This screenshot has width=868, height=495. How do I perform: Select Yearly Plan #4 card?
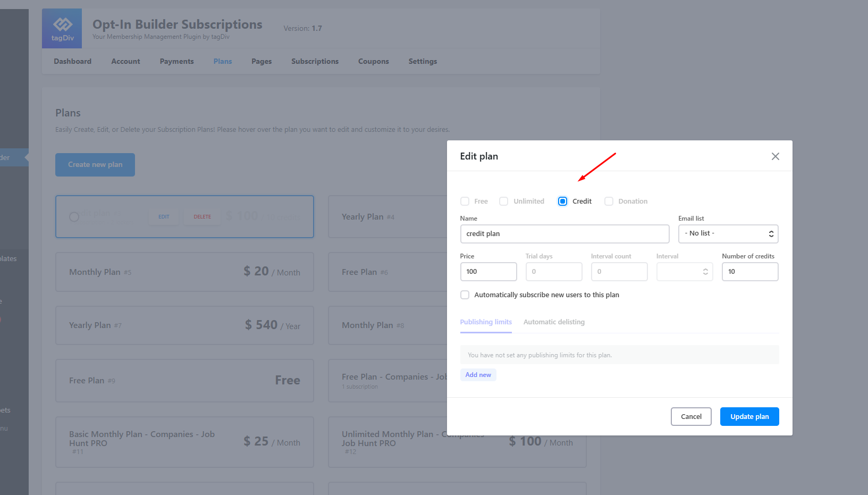coord(387,217)
